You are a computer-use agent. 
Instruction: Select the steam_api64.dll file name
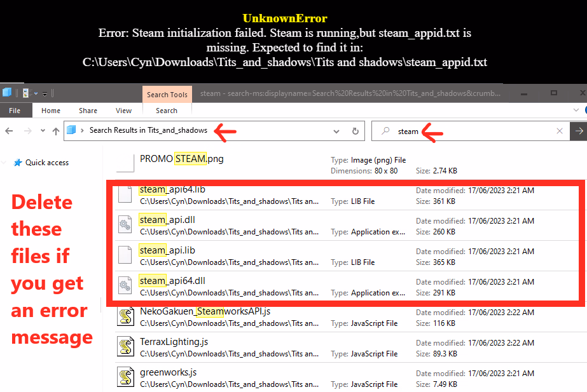[172, 281]
